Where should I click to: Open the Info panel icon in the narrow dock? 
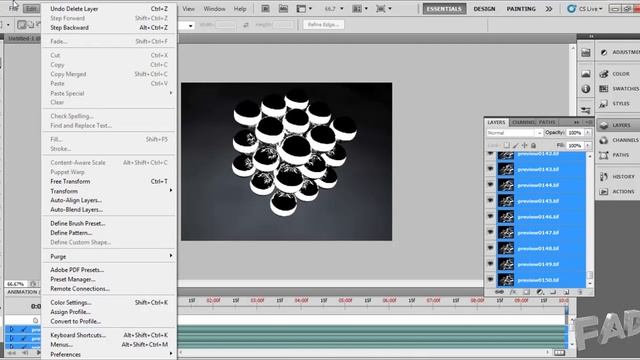(x=586, y=89)
